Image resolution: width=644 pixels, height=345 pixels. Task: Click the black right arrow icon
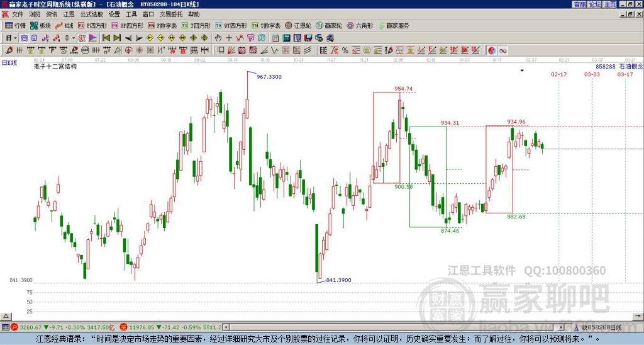click(x=139, y=38)
